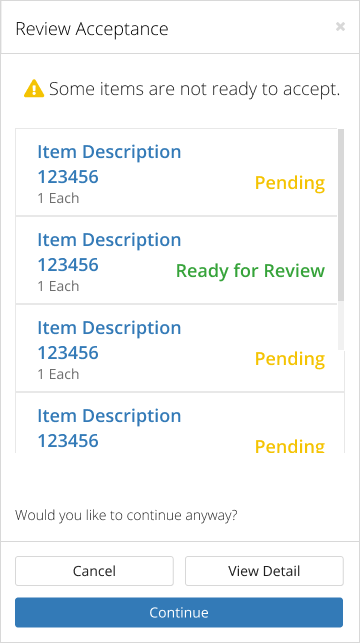Select the first Item Description link
The image size is (360, 643).
click(x=109, y=152)
